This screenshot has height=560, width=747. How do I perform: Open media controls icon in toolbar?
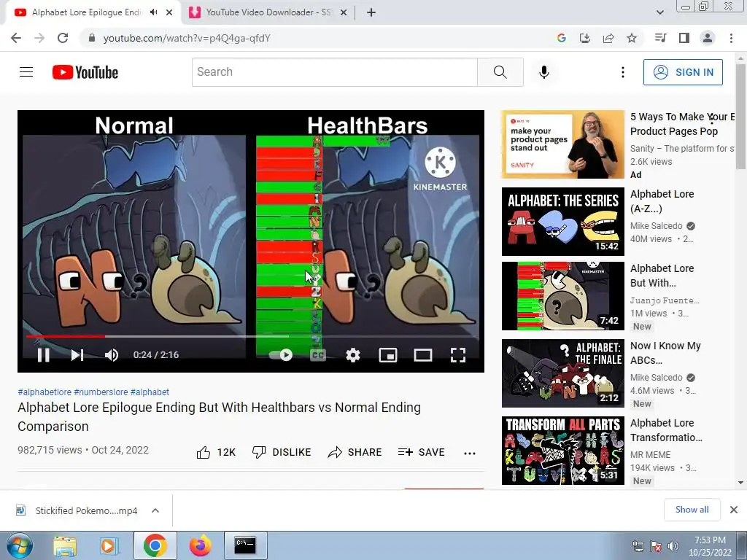point(660,38)
